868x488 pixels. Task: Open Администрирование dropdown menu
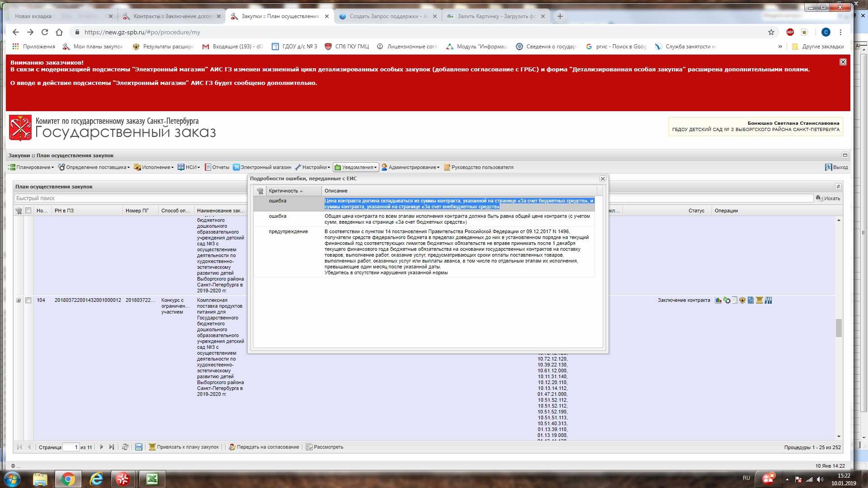(x=410, y=168)
